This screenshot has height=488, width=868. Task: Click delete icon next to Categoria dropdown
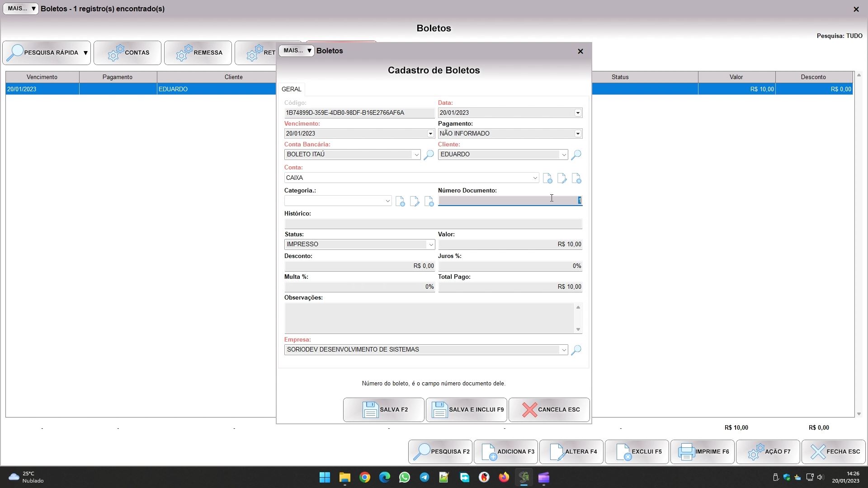coord(429,202)
